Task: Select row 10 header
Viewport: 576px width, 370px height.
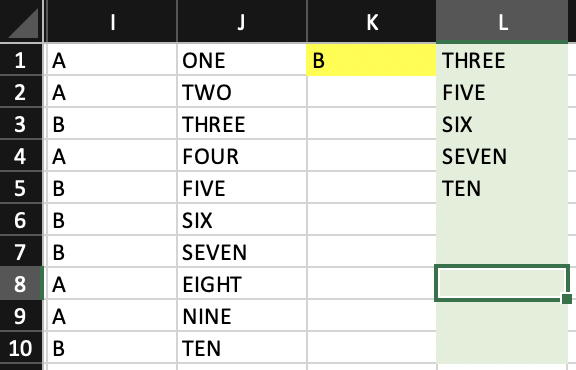Action: [21, 348]
